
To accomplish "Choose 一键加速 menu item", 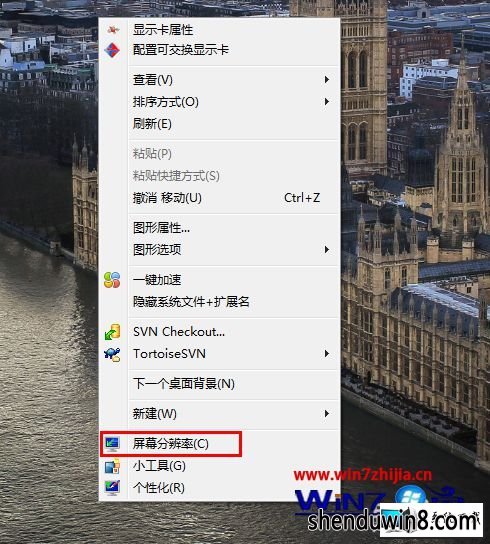I will (x=219, y=280).
